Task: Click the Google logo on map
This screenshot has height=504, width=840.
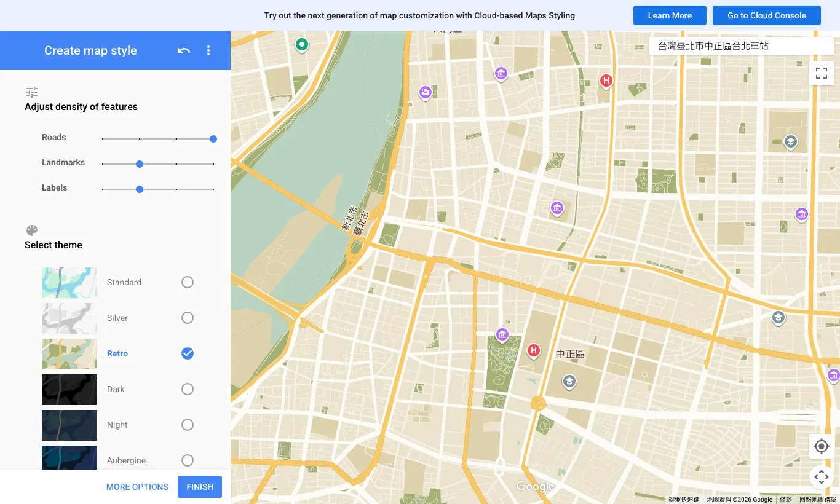Action: coord(535,487)
